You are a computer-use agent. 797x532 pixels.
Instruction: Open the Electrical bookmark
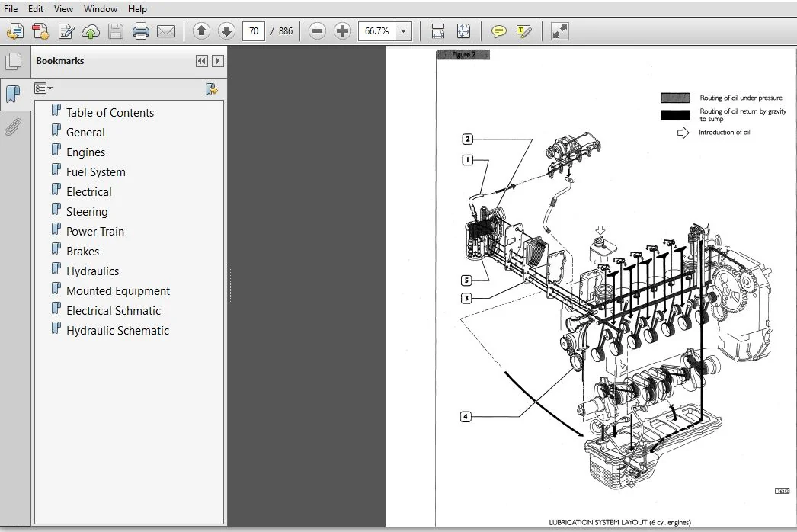coord(89,192)
